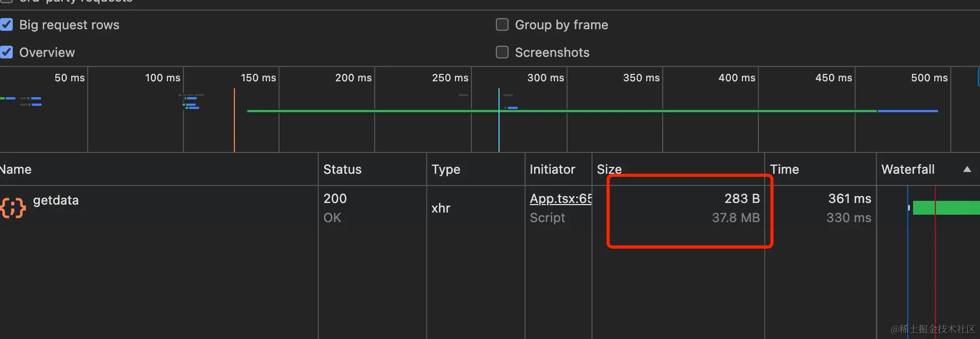Click the Initiator column header

point(552,170)
